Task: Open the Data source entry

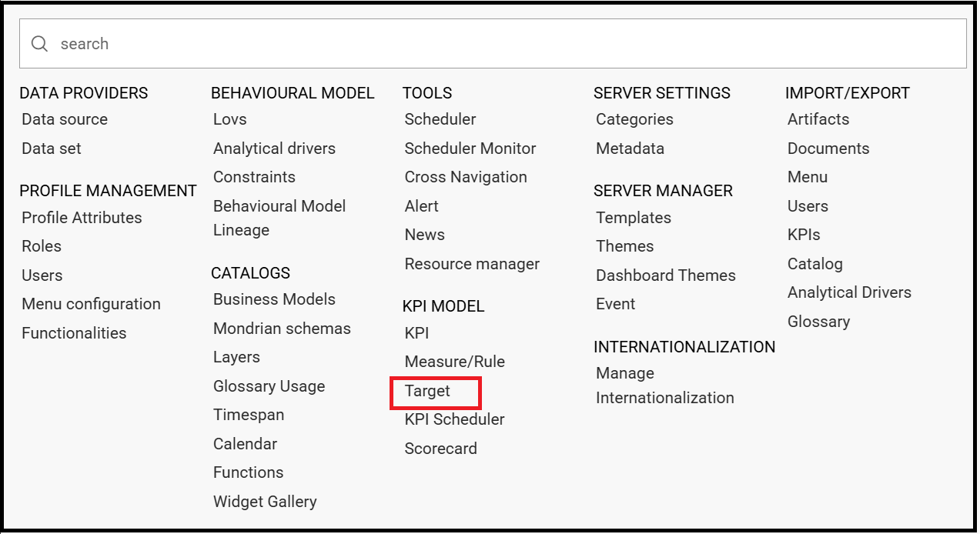Action: pyautogui.click(x=65, y=119)
